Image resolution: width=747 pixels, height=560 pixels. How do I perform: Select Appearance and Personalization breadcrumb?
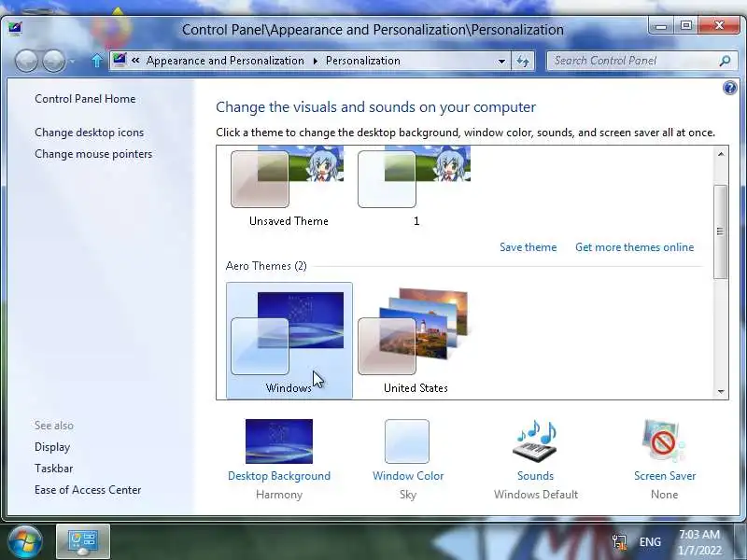click(225, 61)
